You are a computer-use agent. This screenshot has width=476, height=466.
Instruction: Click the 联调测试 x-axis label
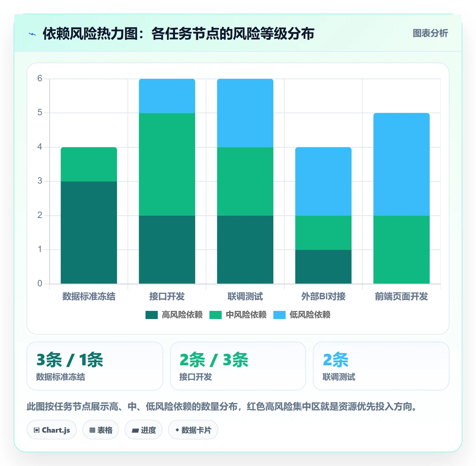point(245,297)
